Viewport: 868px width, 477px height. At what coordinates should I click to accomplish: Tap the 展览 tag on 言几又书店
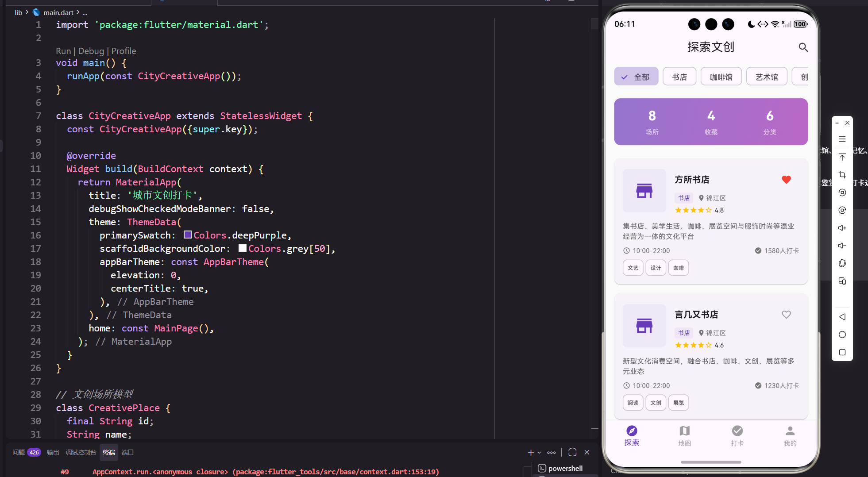679,403
